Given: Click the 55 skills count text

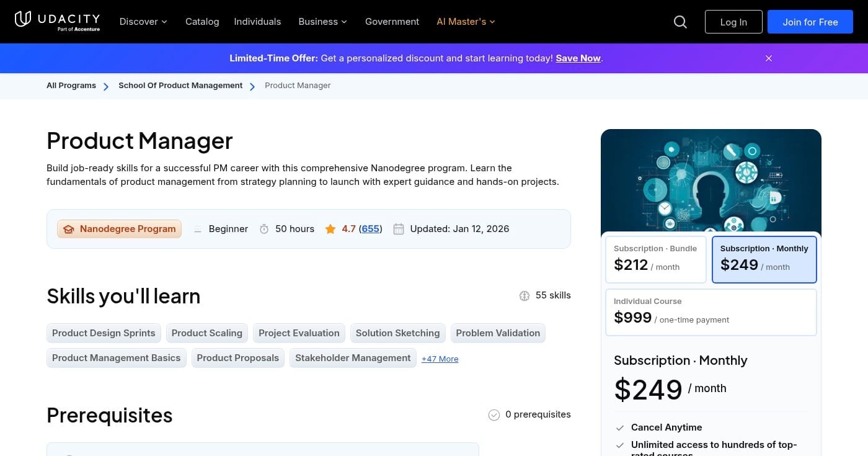Looking at the screenshot, I should pyautogui.click(x=553, y=295).
